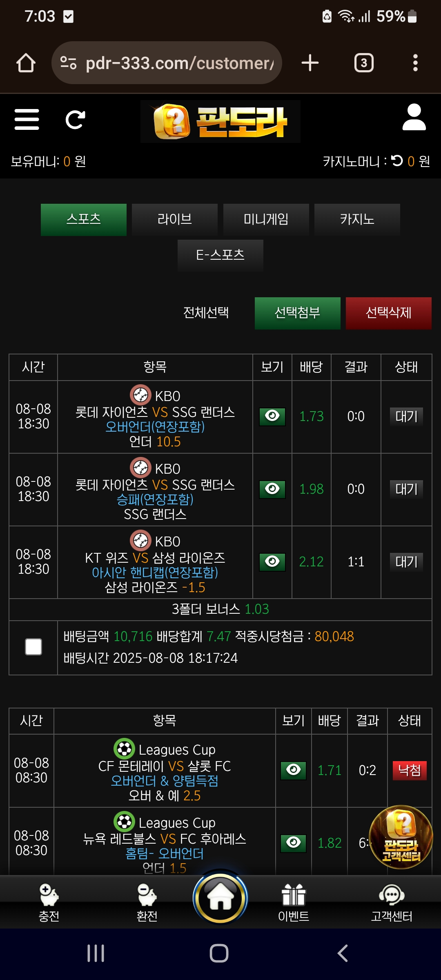
Task: Open the browser tab switcher showing 3
Action: 364,63
